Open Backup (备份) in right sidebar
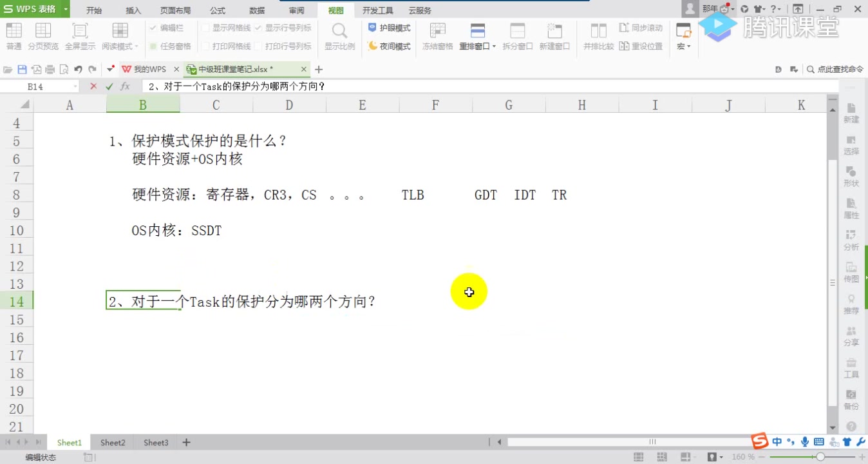The height and width of the screenshot is (464, 868). pos(851,400)
